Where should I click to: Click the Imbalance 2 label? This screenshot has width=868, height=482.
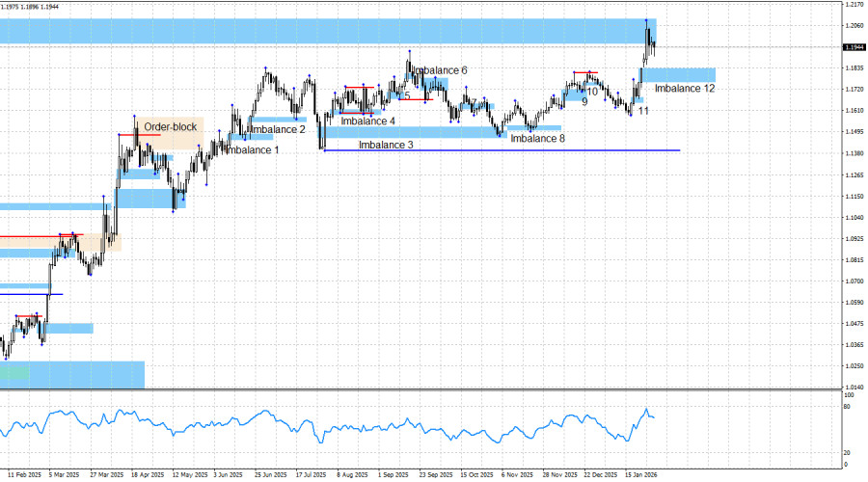[278, 129]
